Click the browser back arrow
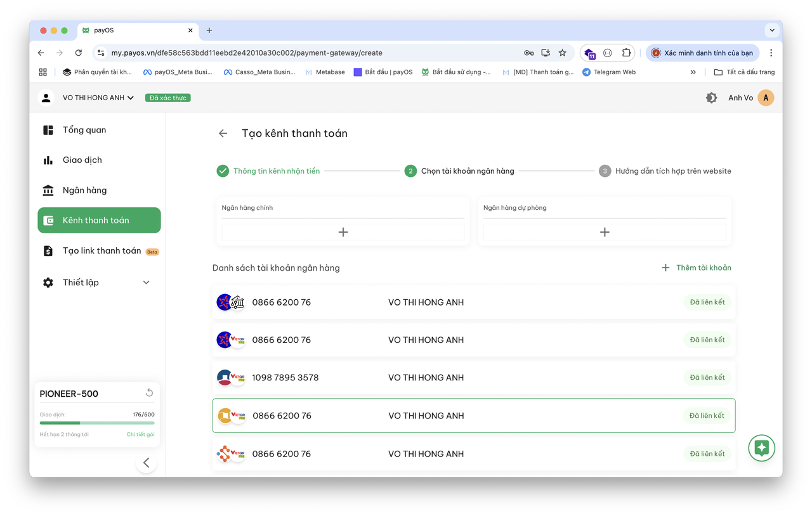Screen dimensions: 812x516 click(41, 53)
